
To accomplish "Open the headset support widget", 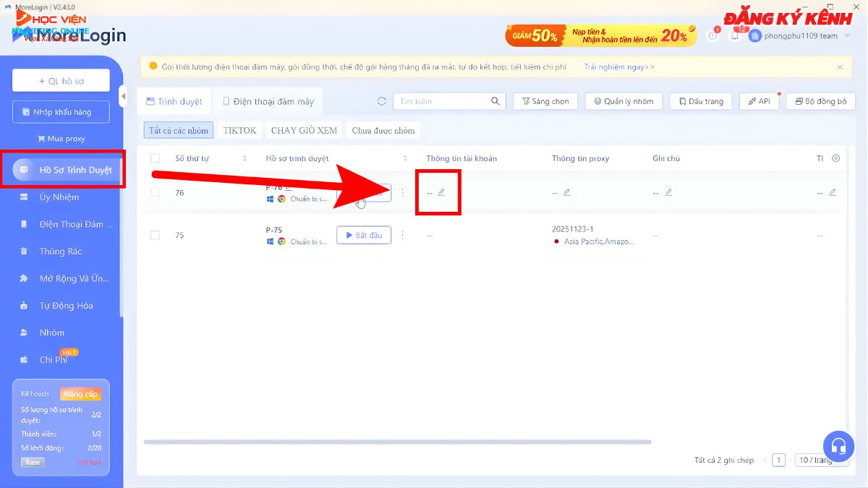I will pos(838,447).
